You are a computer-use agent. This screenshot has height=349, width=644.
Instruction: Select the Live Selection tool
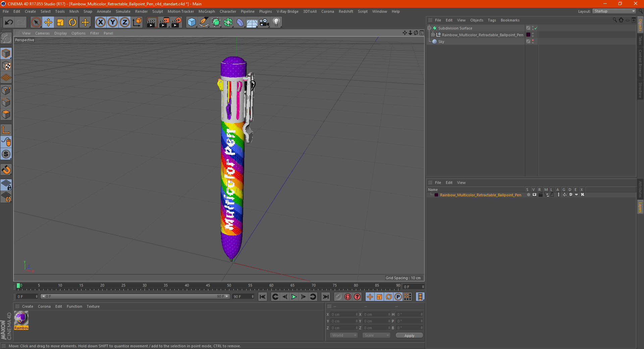pos(36,22)
